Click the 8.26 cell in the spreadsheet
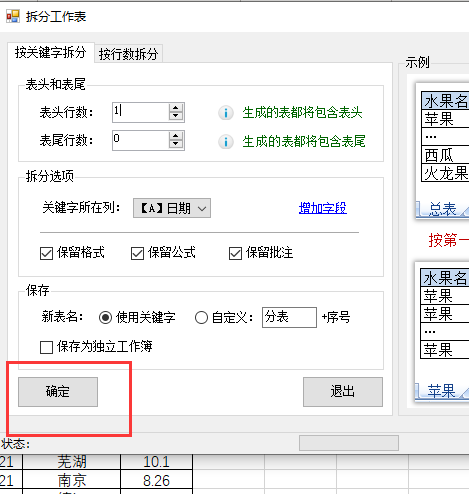 click(x=156, y=480)
